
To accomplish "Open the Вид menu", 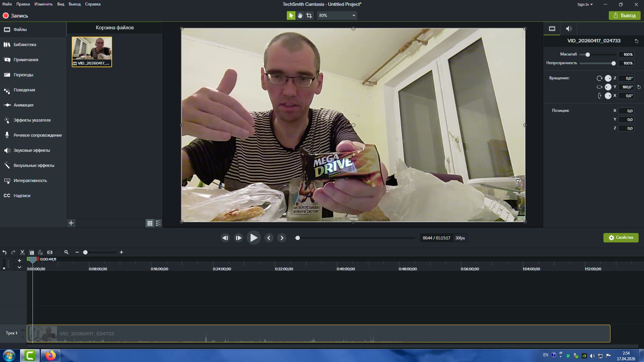I will (61, 4).
